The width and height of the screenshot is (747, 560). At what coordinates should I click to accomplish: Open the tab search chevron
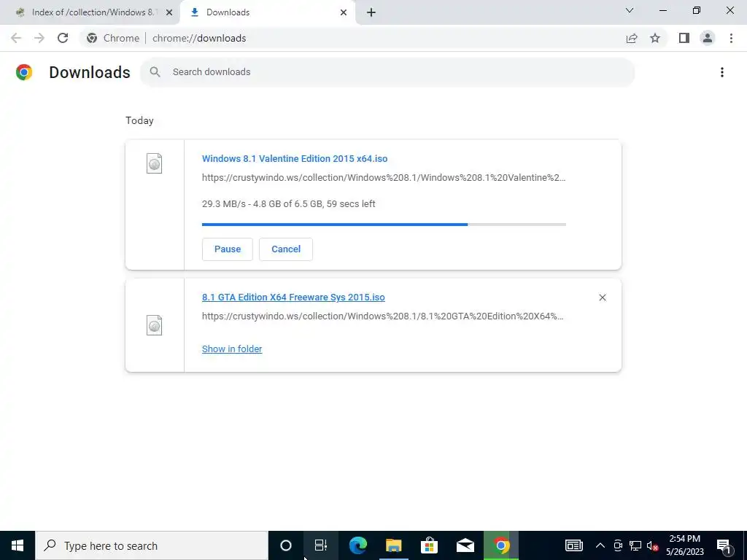pyautogui.click(x=630, y=10)
